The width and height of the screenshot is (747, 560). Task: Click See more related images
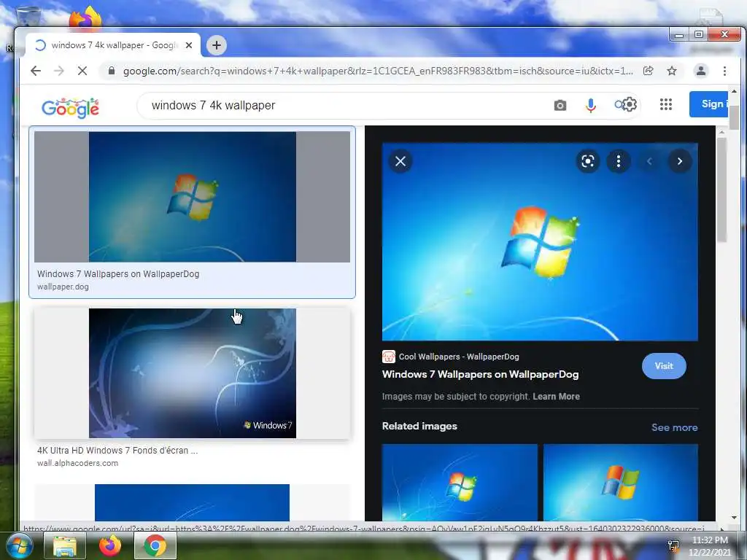pyautogui.click(x=675, y=427)
